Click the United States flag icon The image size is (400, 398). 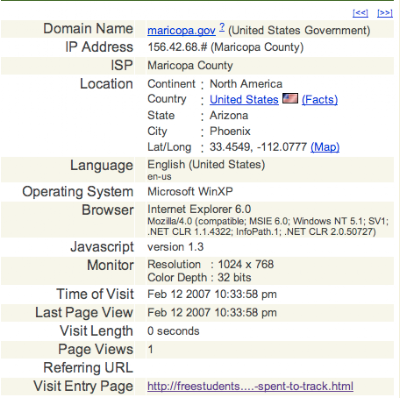point(290,98)
